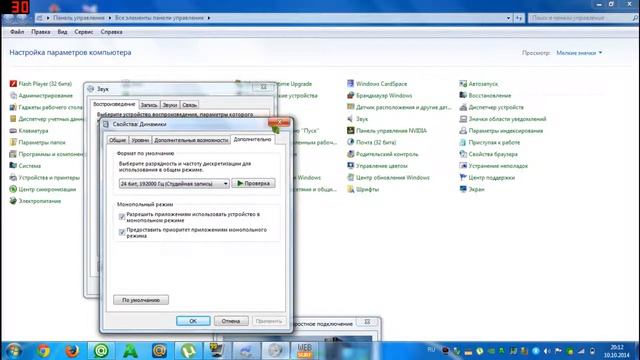Open the Вид menu

pos(62,32)
